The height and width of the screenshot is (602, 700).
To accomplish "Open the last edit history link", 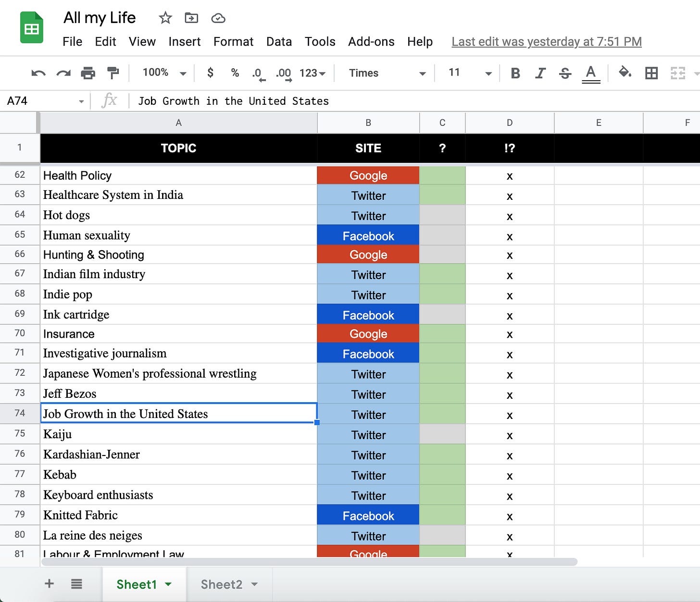I will pos(547,42).
